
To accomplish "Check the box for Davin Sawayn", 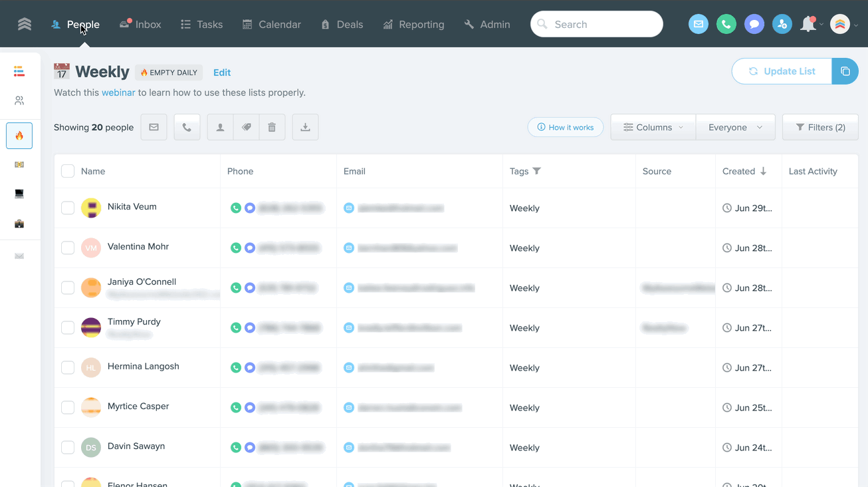I will 68,448.
